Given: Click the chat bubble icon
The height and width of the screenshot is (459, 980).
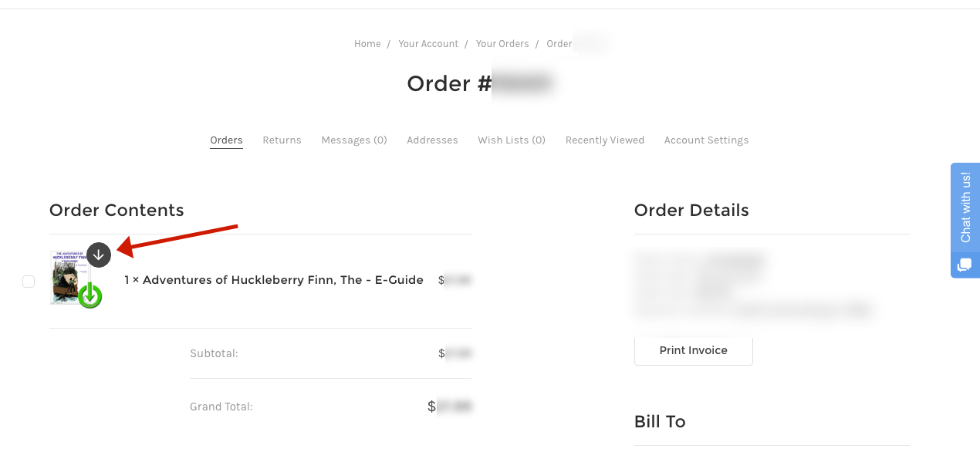Looking at the screenshot, I should [x=965, y=265].
